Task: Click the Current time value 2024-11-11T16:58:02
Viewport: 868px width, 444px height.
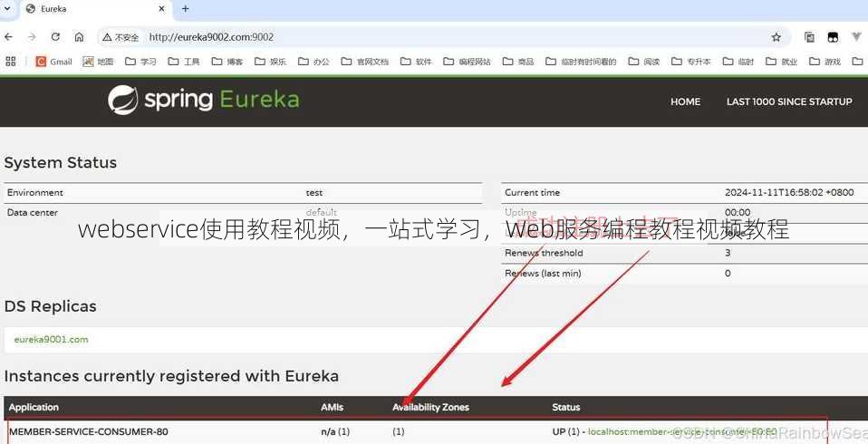Action: tap(789, 193)
